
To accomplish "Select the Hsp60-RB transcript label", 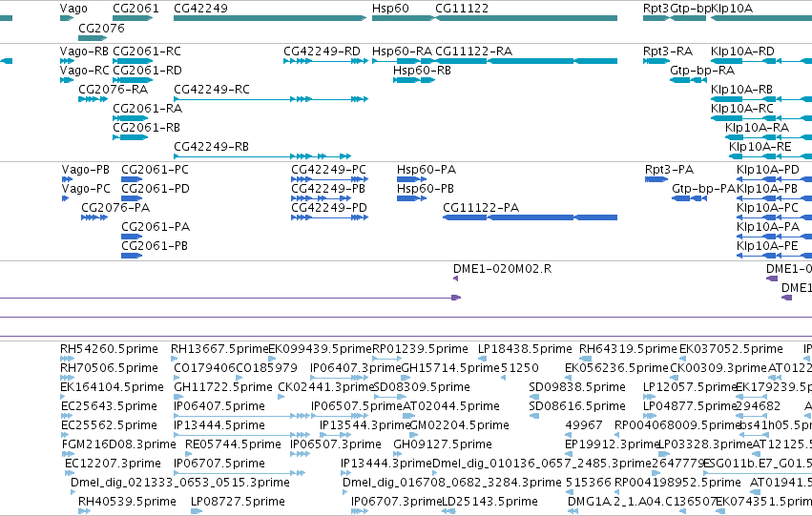I will click(x=422, y=71).
